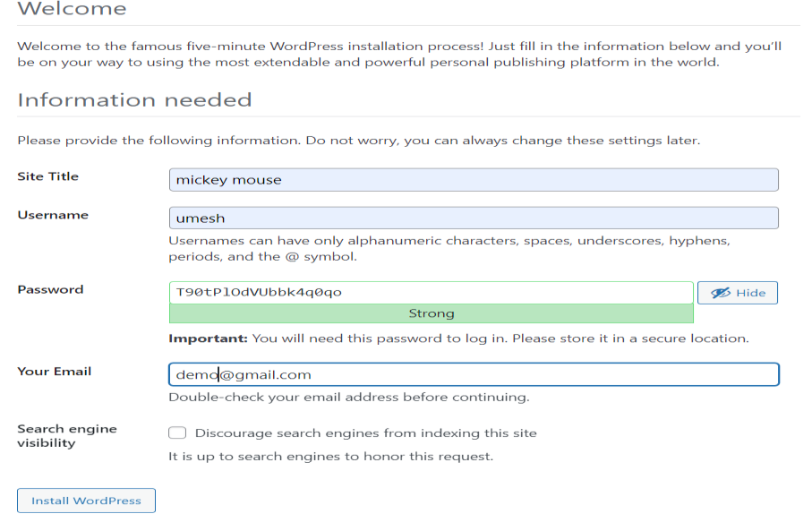
Task: Click the Welcome heading
Action: (x=72, y=11)
